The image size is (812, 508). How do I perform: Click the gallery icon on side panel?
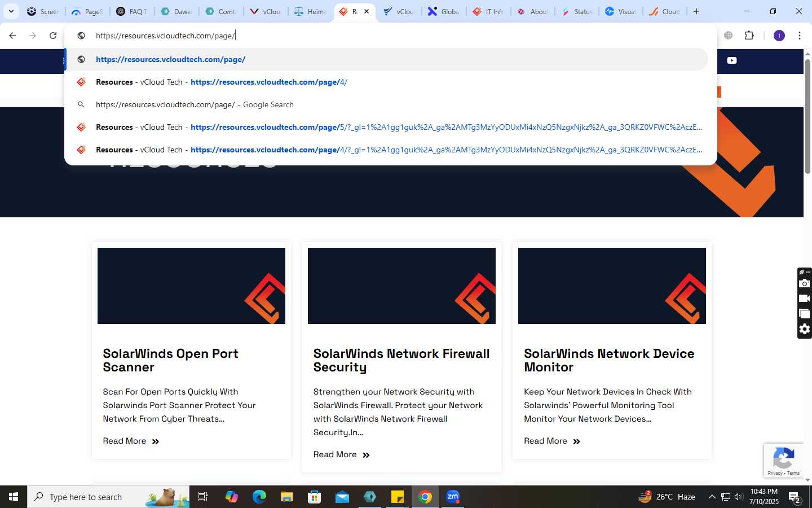pos(805,314)
